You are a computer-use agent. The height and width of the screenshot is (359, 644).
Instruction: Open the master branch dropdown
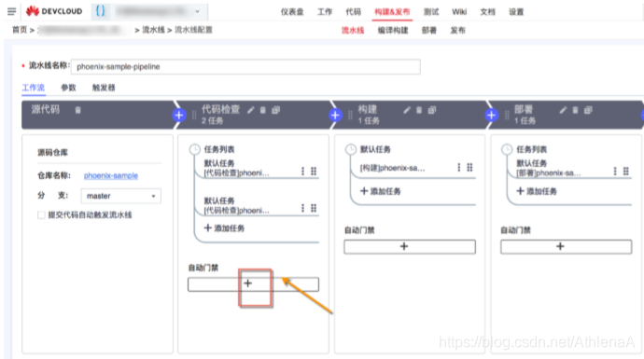click(120, 196)
